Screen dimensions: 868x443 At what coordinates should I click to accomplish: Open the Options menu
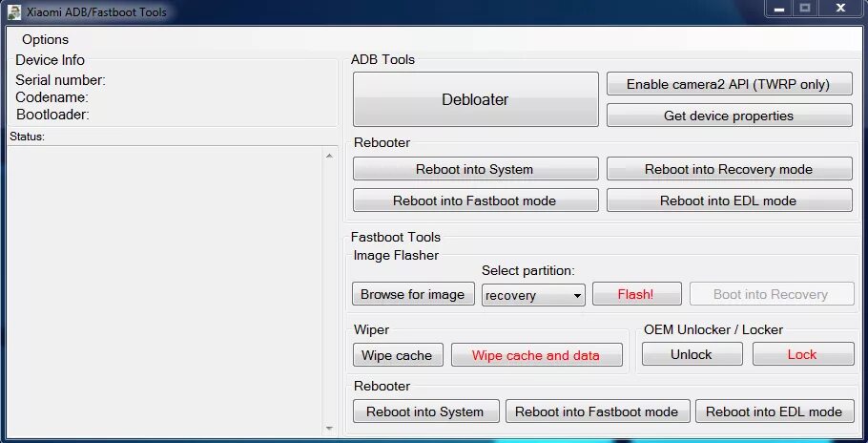pyautogui.click(x=46, y=40)
